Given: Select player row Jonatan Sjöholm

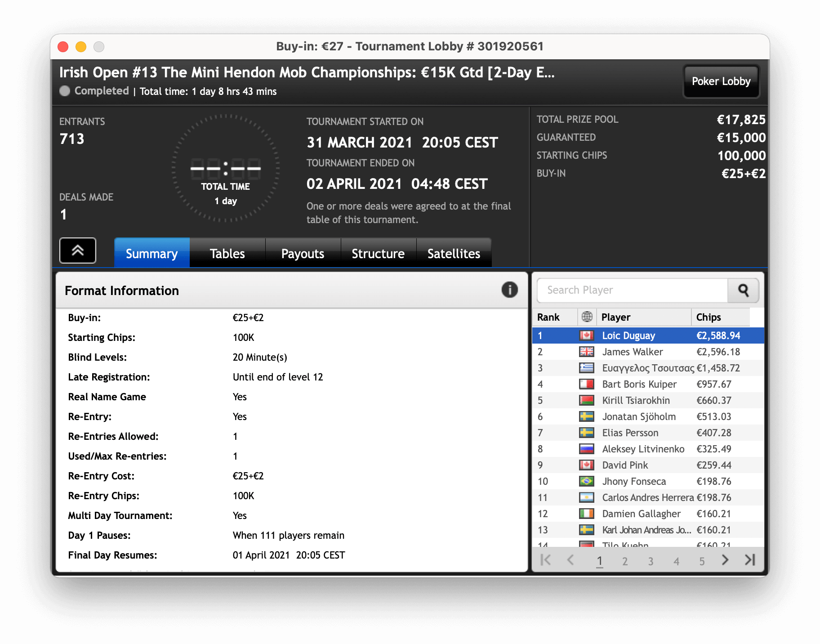Looking at the screenshot, I should point(648,416).
